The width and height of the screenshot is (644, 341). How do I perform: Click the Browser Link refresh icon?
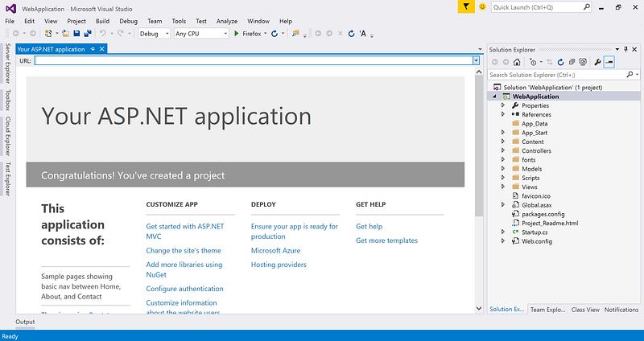tap(275, 34)
